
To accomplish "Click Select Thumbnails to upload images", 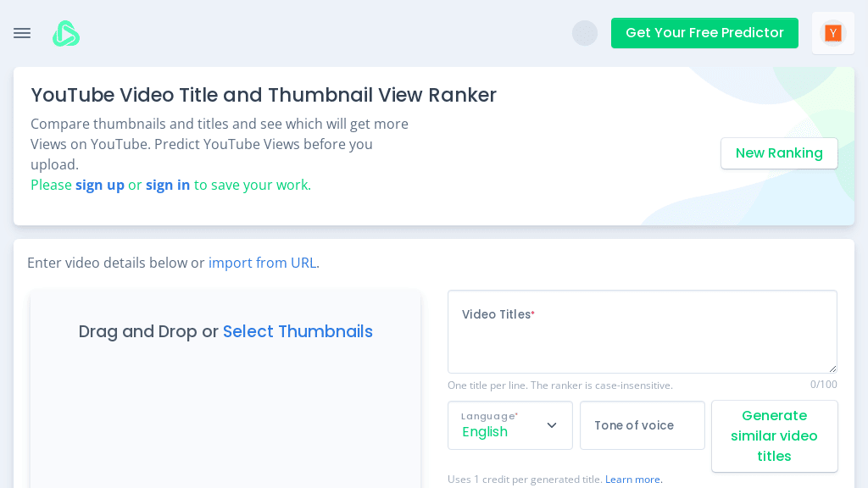I will 298,331.
